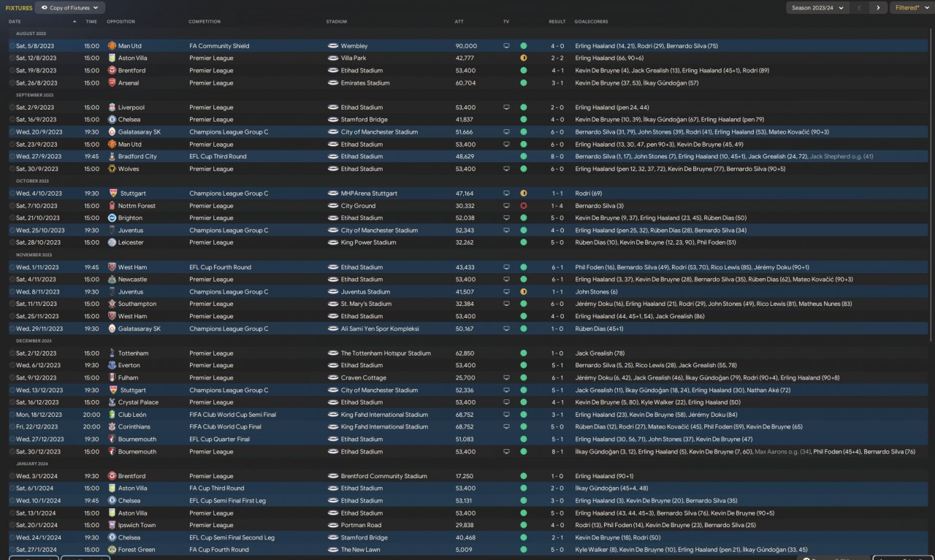Toggle the row tick for Wed, 4/10/2023

(x=12, y=193)
